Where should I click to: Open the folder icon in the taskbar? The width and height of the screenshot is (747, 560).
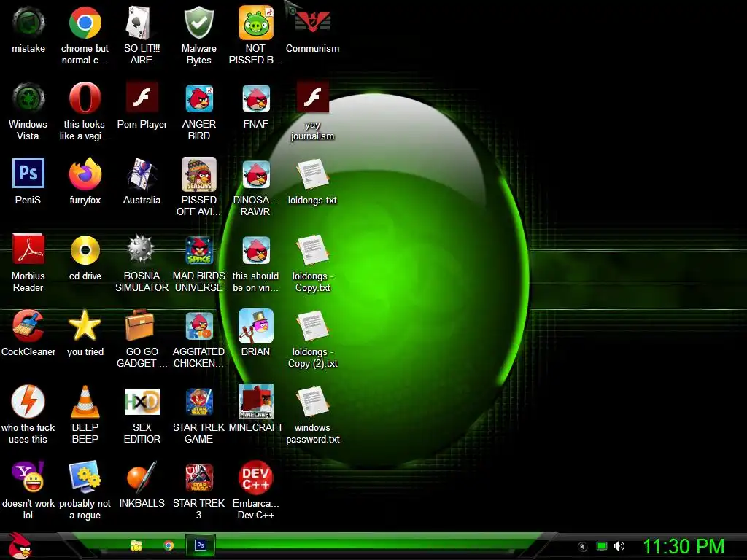coord(136,545)
